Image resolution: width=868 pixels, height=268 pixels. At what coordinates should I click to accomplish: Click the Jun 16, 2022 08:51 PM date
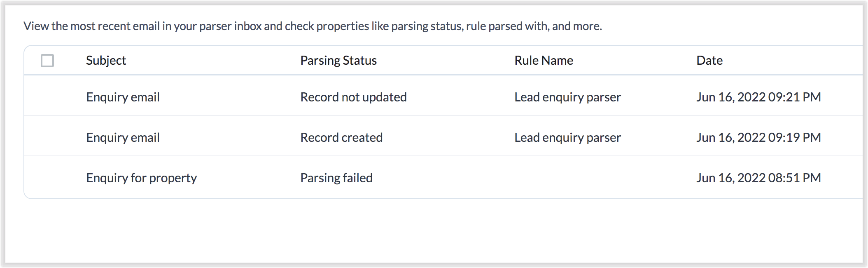click(x=758, y=178)
